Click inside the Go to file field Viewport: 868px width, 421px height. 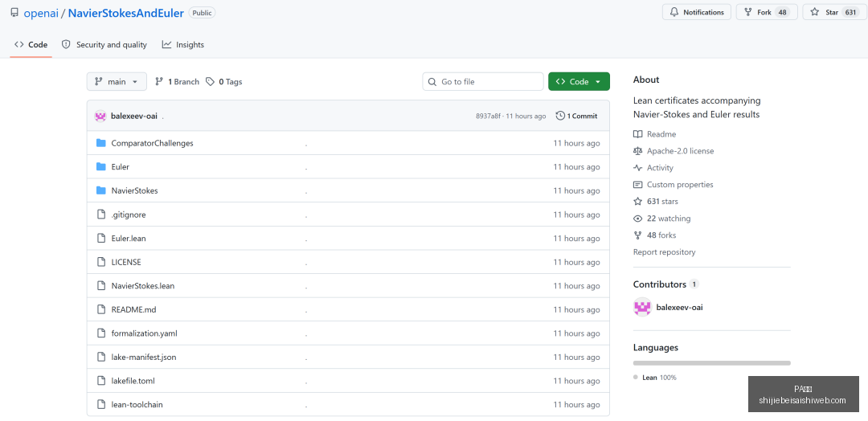(483, 81)
